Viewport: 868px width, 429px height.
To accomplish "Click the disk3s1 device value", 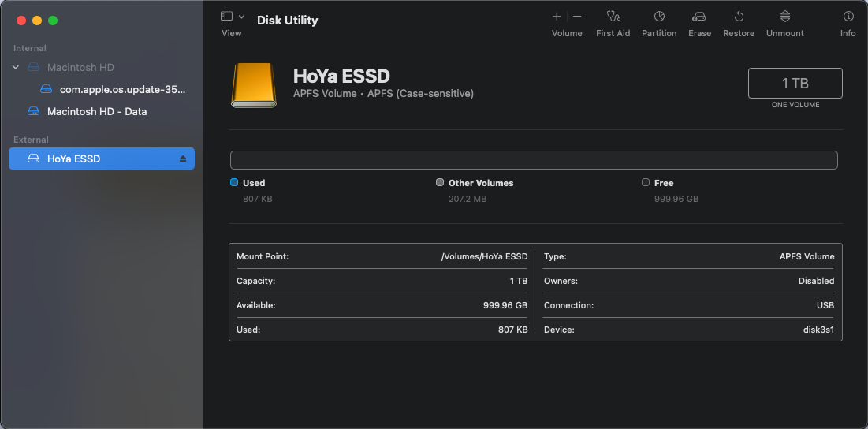I will coord(819,330).
